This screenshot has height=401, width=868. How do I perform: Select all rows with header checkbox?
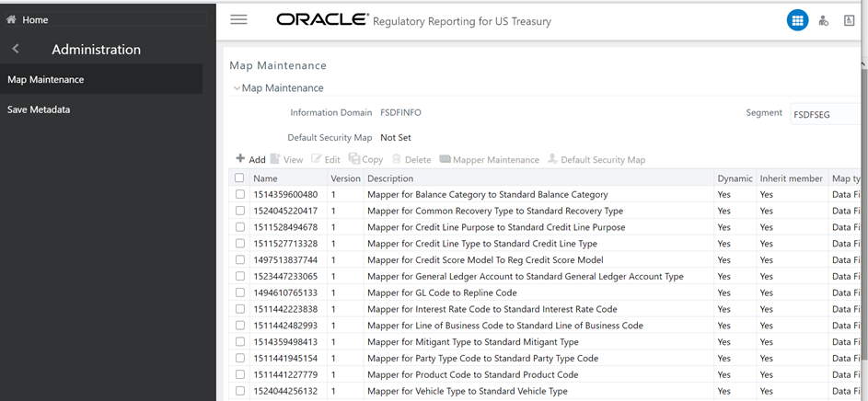239,178
